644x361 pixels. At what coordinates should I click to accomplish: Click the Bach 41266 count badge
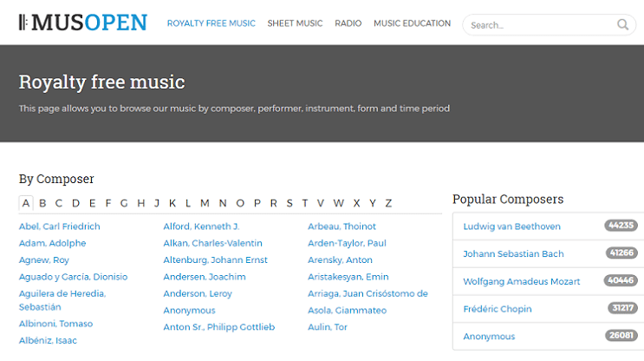coord(621,253)
